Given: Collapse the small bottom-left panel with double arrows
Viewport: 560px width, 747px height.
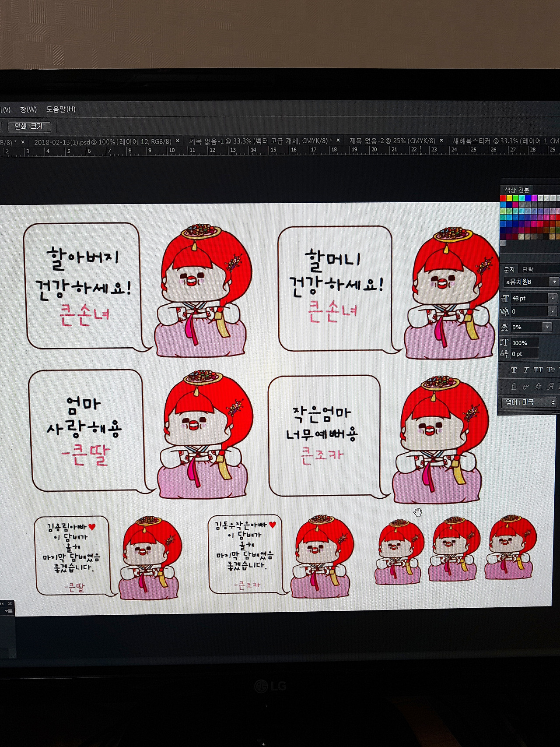Looking at the screenshot, I should coord(2,603).
